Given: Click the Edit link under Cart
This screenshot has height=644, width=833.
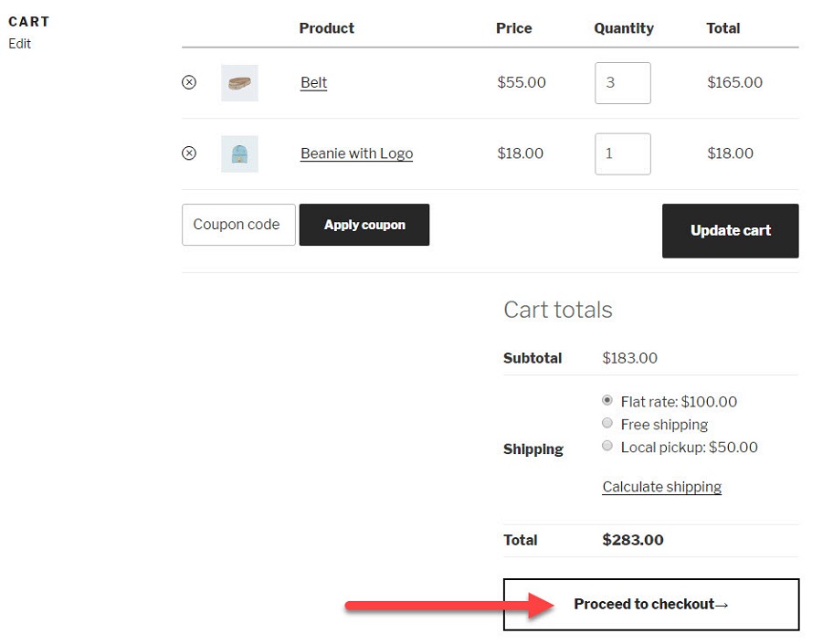Looking at the screenshot, I should [x=20, y=44].
